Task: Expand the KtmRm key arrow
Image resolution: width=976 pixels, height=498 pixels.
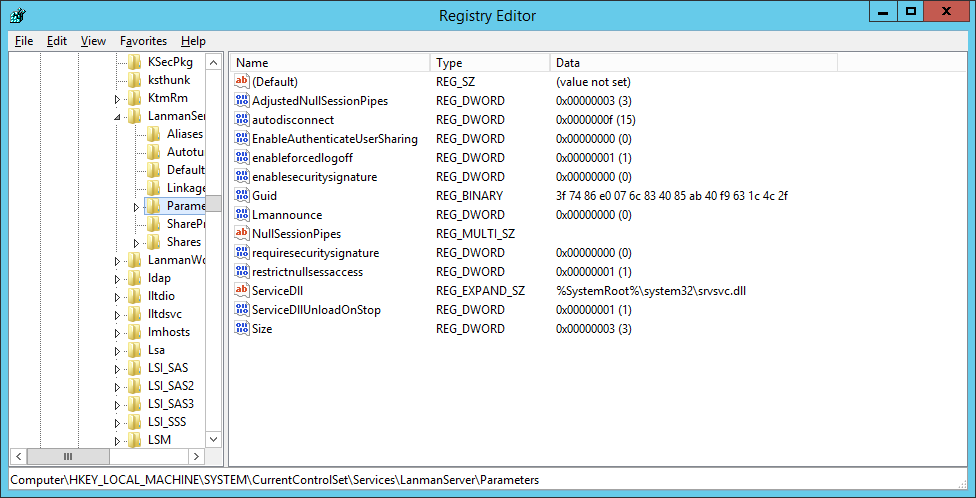Action: (117, 99)
